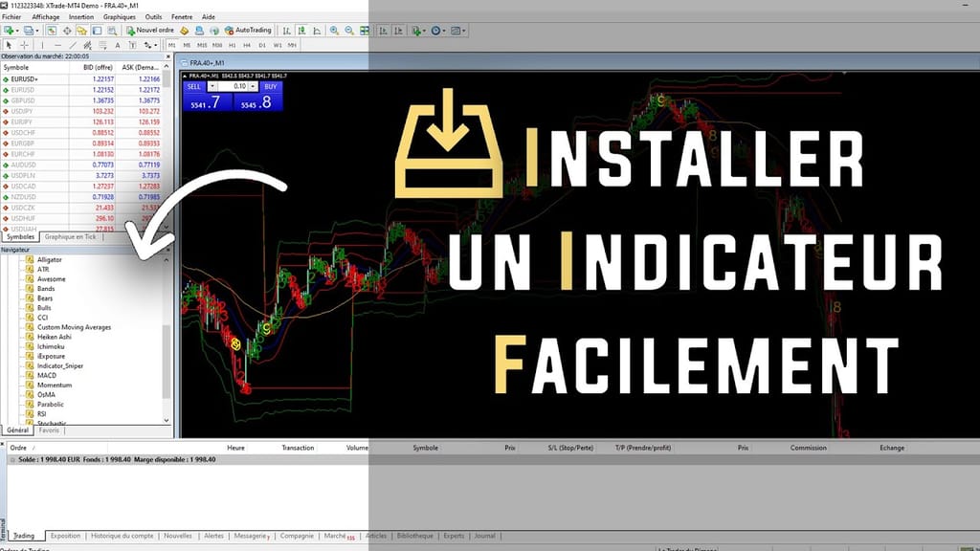Image resolution: width=980 pixels, height=551 pixels.
Task: Close the Observation du marché panel
Action: coord(167,56)
